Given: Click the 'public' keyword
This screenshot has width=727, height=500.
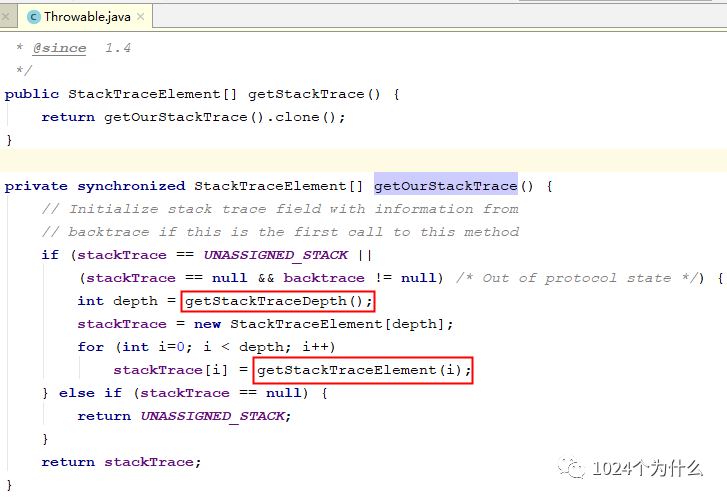Looking at the screenshot, I should tap(32, 94).
